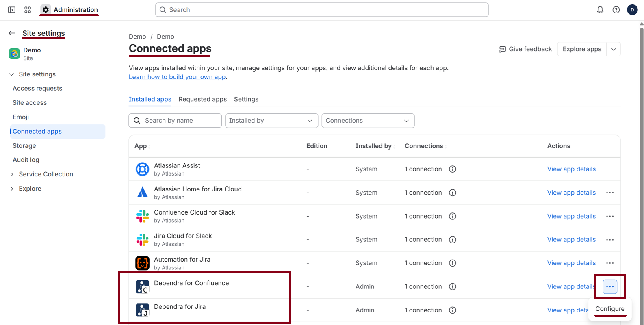Open notifications bell icon
The width and height of the screenshot is (644, 325).
(x=600, y=10)
